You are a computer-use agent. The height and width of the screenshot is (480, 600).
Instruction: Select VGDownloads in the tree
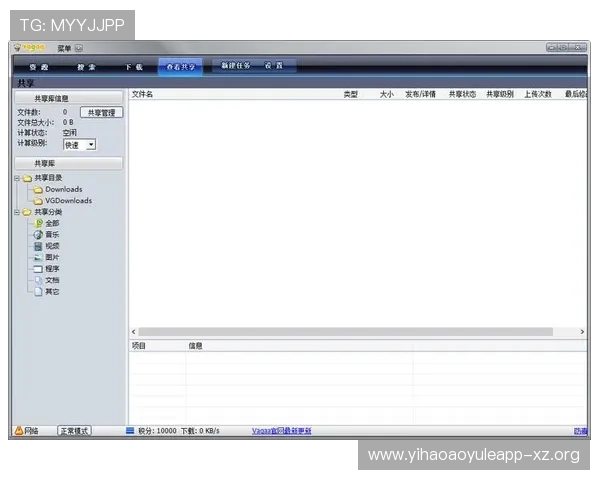click(x=68, y=201)
